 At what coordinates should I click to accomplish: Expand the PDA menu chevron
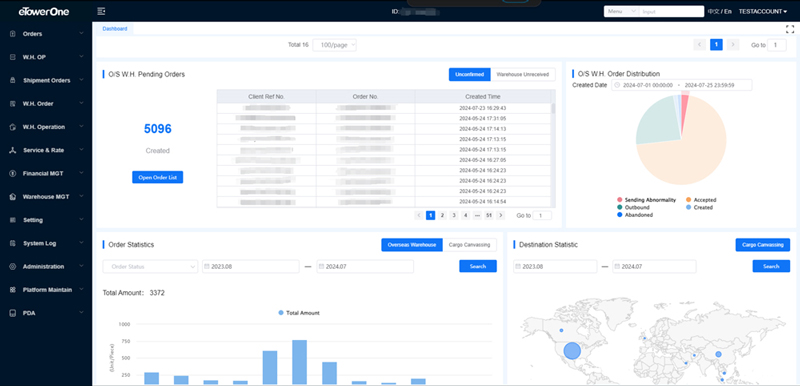pyautogui.click(x=82, y=313)
